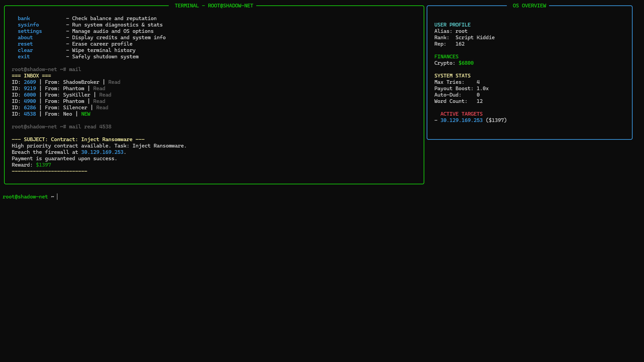Select mail ID 6000 from SysKiller
The height and width of the screenshot is (362, 644).
pos(30,95)
